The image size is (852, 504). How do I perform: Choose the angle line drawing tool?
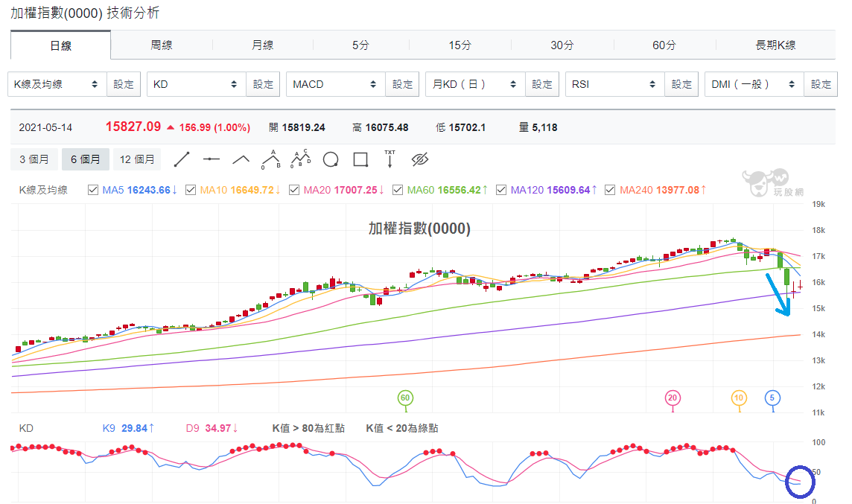pyautogui.click(x=241, y=159)
